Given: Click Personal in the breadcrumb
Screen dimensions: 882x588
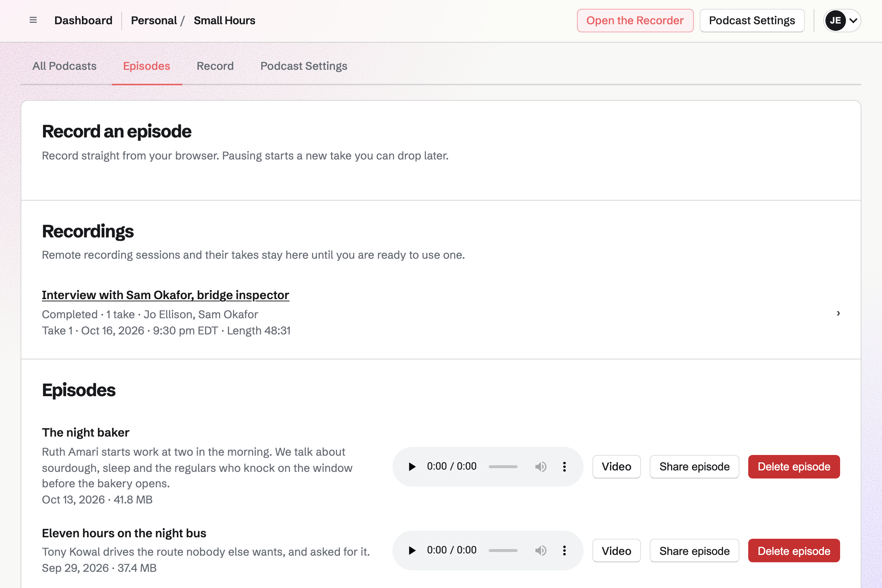Looking at the screenshot, I should 154,21.
